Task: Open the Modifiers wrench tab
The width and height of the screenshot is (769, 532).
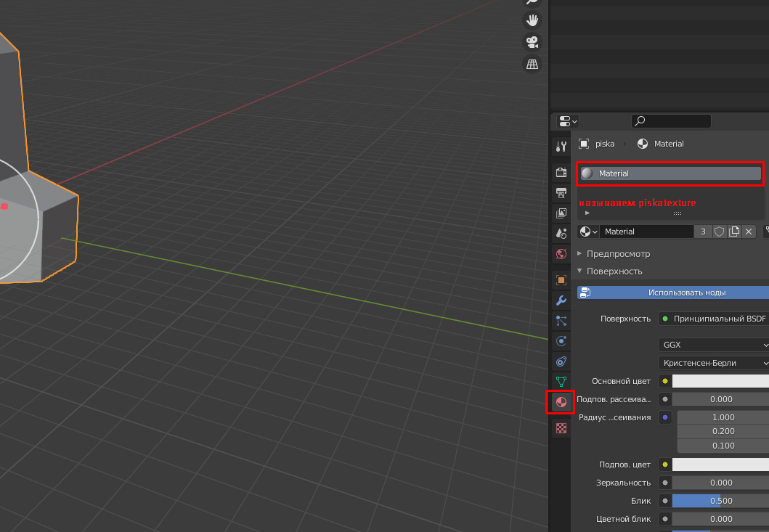Action: (561, 300)
